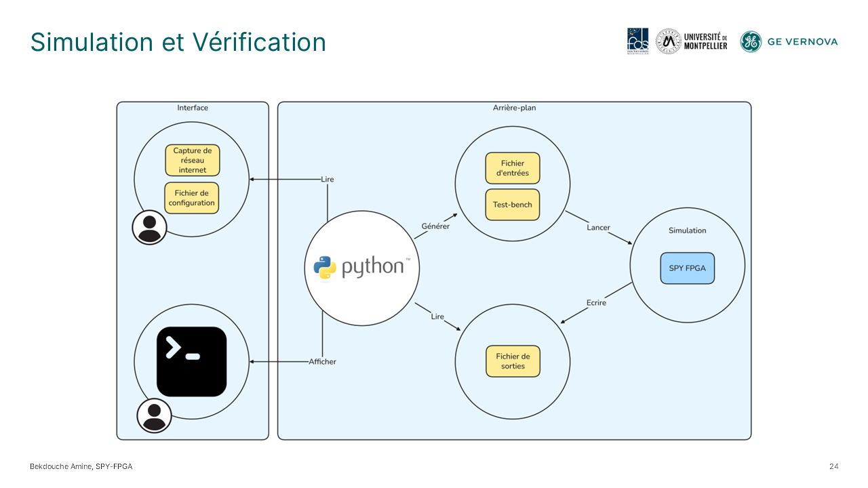Select the user avatar below terminal circle

(x=154, y=415)
